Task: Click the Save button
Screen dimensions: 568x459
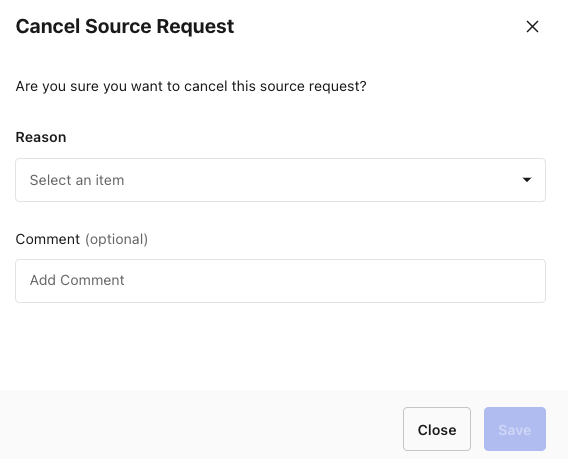Action: (515, 429)
